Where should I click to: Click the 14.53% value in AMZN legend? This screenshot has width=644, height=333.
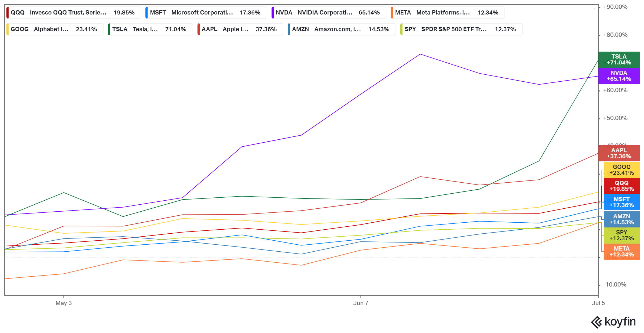tap(379, 29)
